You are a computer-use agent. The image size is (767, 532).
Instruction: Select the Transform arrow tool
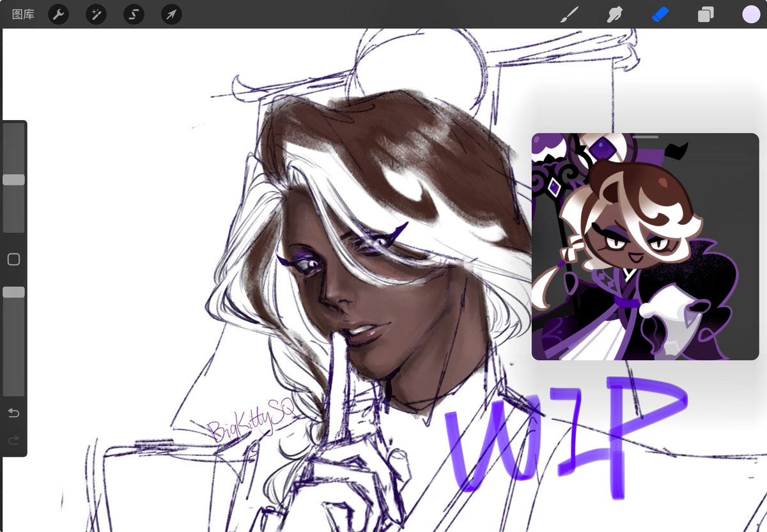click(170, 14)
